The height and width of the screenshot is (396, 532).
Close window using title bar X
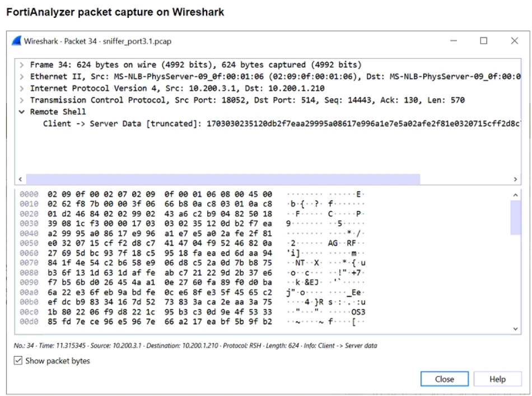point(514,41)
